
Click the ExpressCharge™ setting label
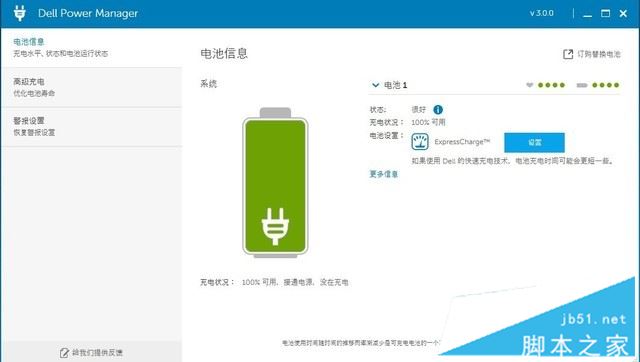[x=462, y=142]
